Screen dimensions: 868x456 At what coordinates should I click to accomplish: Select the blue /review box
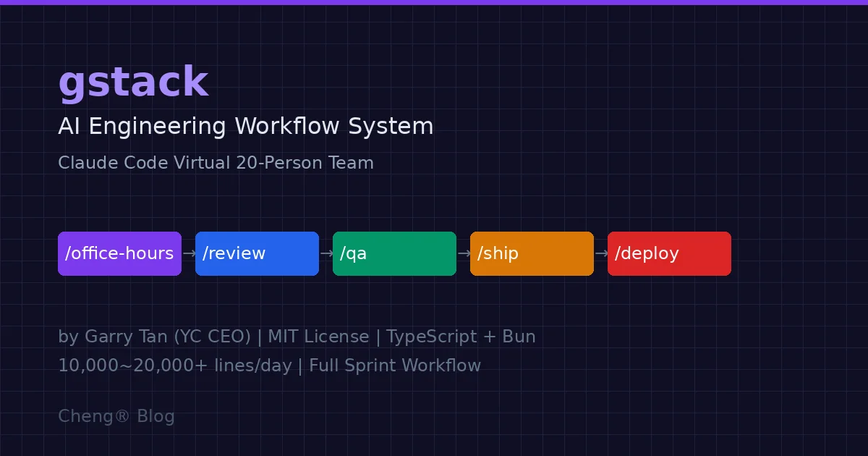point(257,253)
